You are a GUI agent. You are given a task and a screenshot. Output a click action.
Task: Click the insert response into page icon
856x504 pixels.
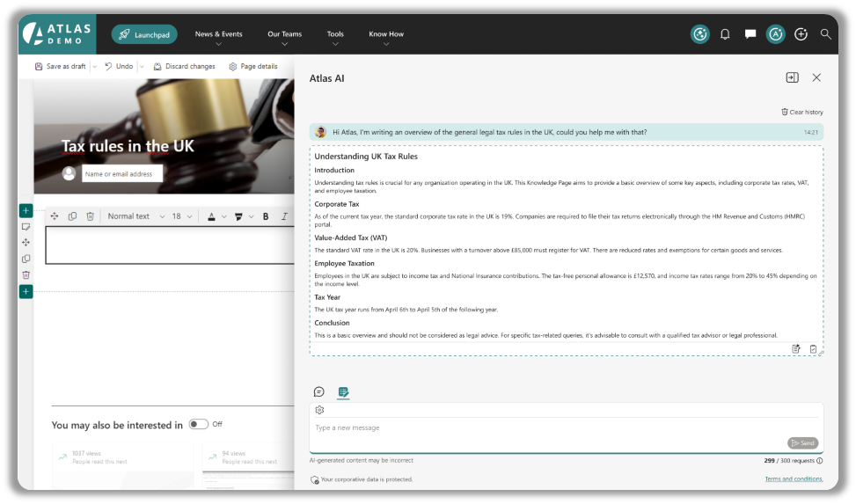click(796, 349)
